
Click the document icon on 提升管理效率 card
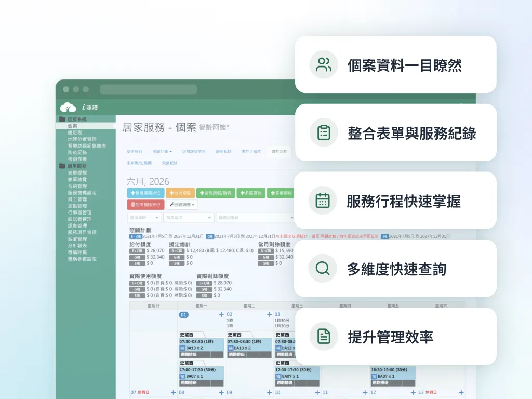[323, 336]
